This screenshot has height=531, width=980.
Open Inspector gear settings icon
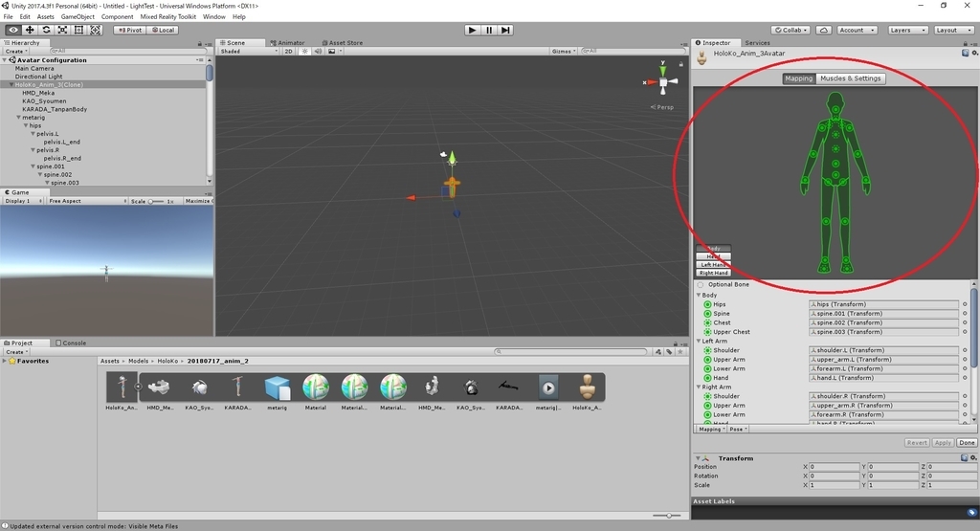975,54
